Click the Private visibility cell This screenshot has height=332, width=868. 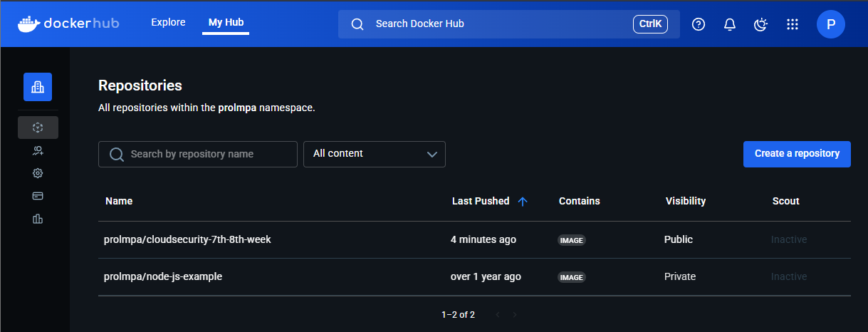click(x=680, y=276)
